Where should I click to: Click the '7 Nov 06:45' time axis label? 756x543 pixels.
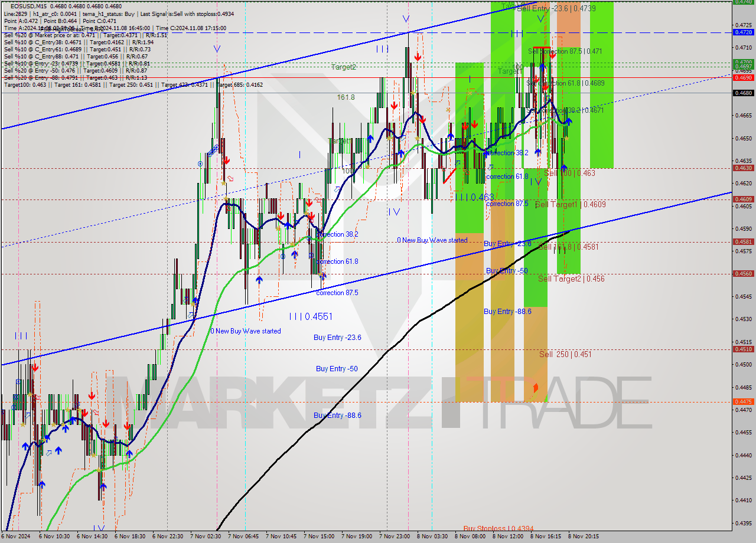243,537
